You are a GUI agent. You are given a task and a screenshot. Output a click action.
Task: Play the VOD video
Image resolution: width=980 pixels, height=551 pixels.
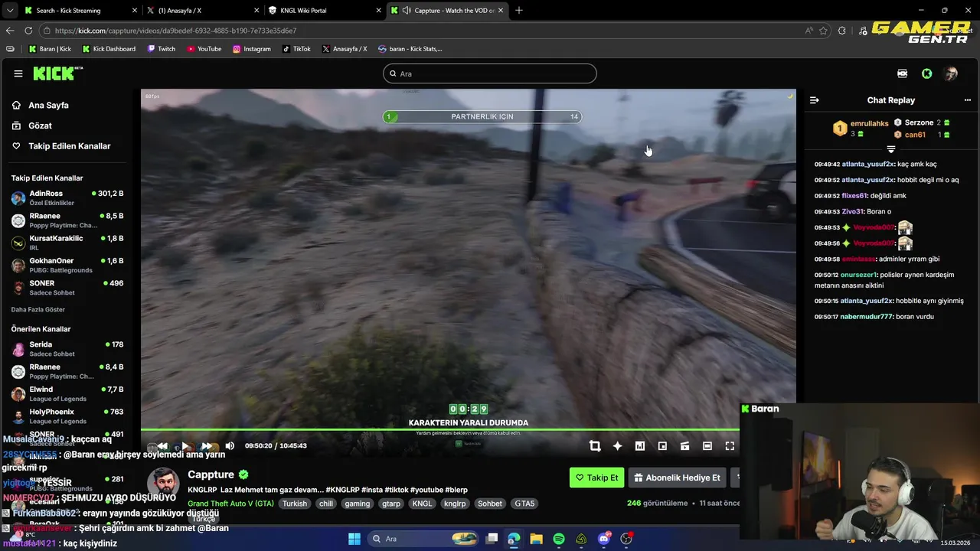(x=185, y=446)
